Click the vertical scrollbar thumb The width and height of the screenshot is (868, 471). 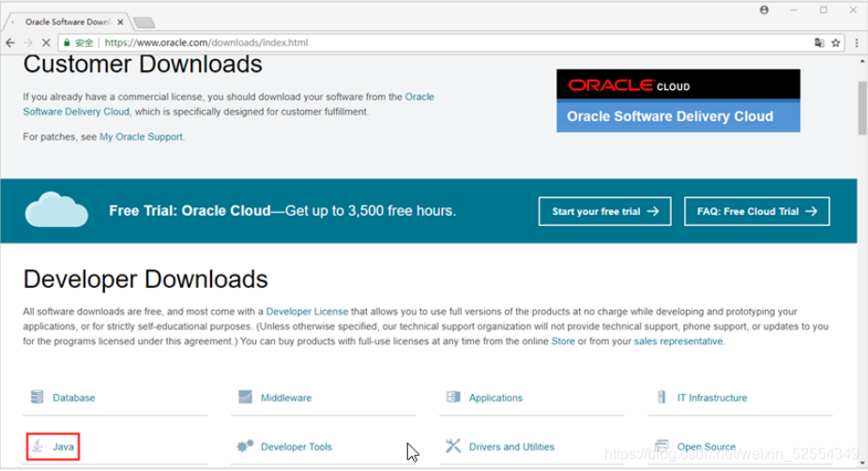click(x=862, y=108)
